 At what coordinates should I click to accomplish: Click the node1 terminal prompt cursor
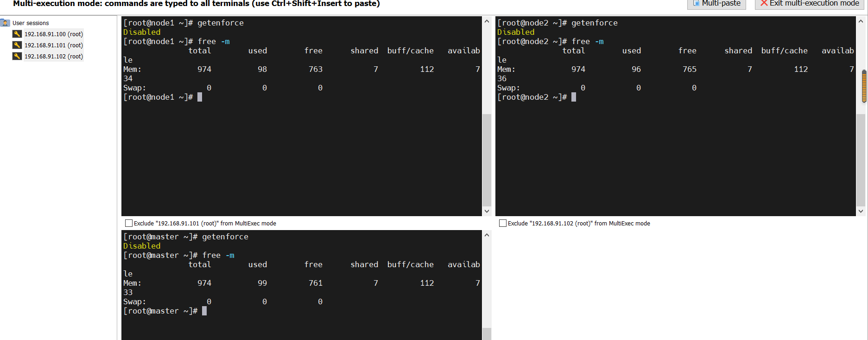click(200, 97)
